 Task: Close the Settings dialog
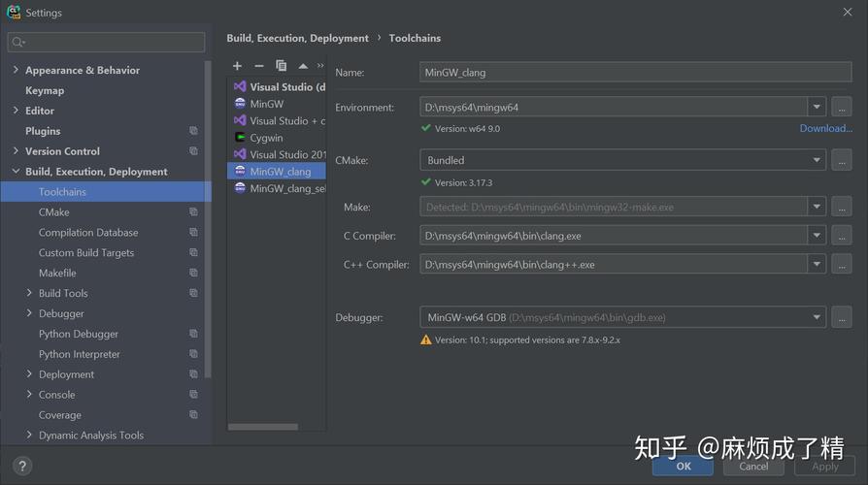click(847, 13)
